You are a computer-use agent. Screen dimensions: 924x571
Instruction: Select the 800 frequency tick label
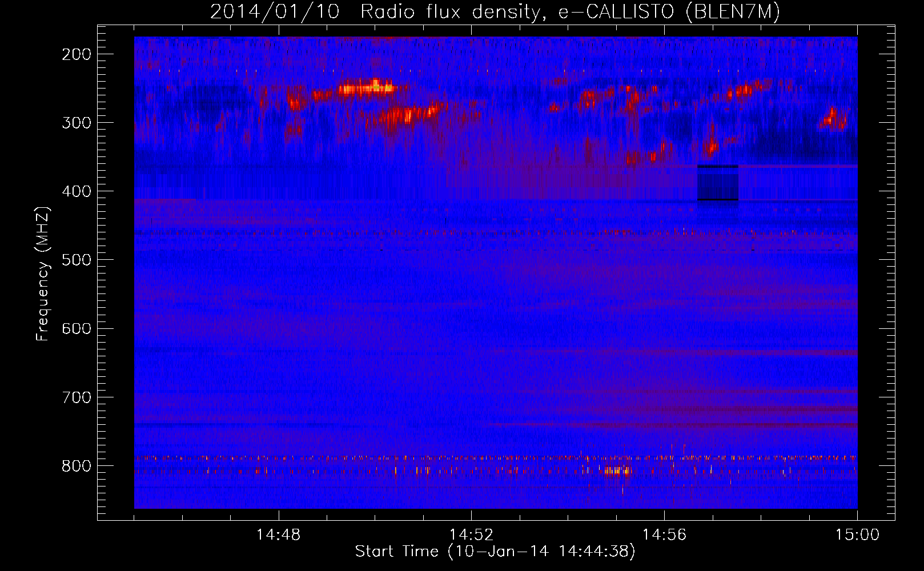(x=77, y=466)
